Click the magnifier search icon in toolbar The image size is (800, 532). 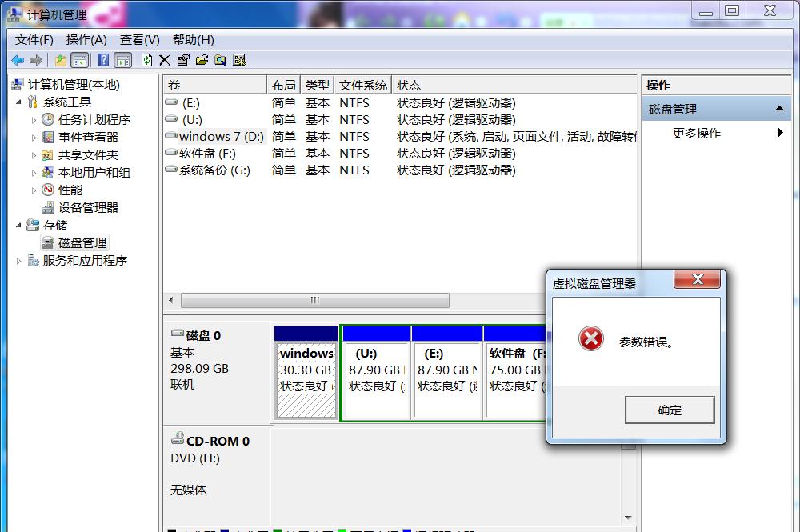(x=221, y=61)
